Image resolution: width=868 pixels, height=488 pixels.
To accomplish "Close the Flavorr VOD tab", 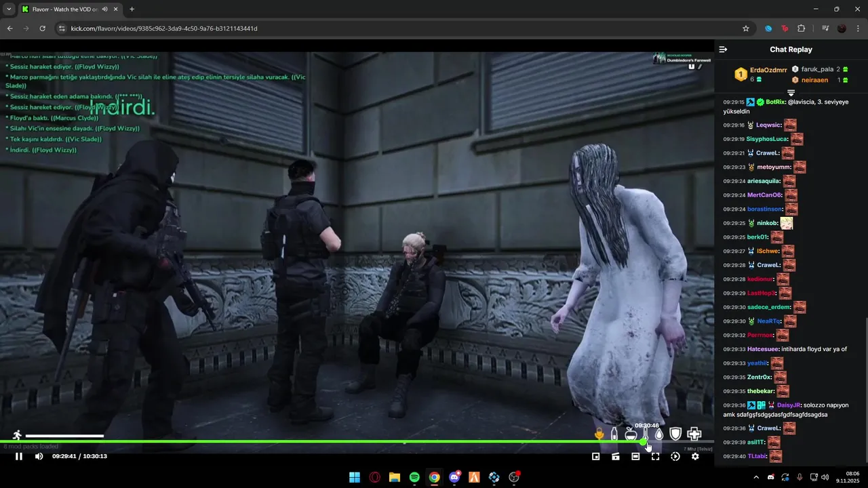I will (x=115, y=9).
